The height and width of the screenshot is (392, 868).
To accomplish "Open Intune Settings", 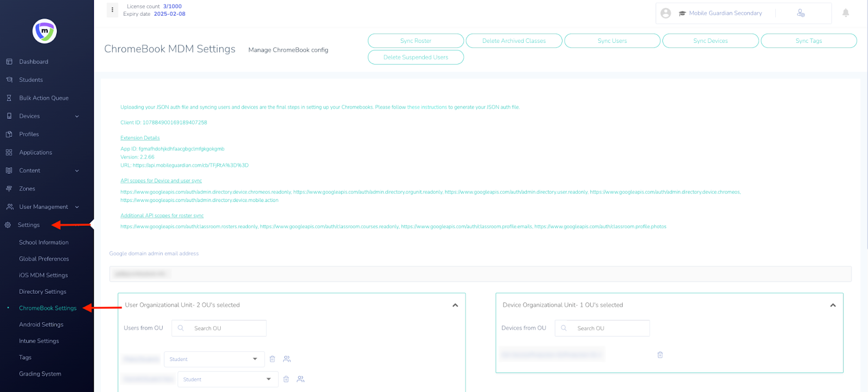I will (39, 341).
